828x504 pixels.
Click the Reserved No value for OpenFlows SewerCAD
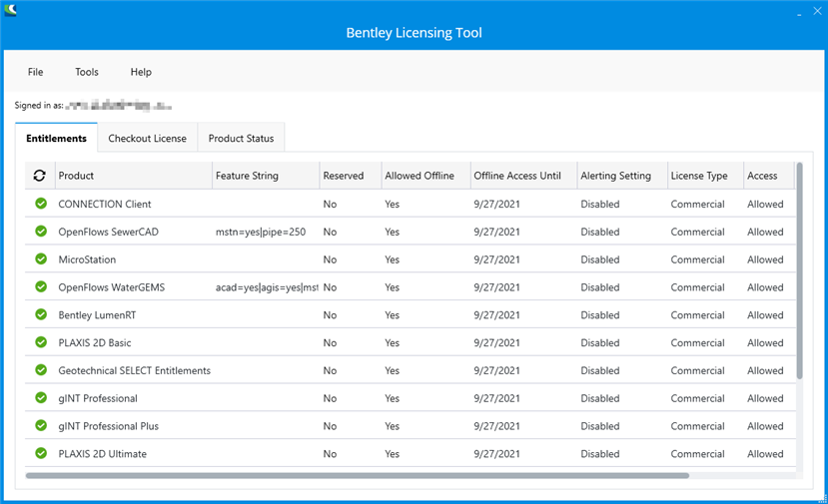point(330,232)
